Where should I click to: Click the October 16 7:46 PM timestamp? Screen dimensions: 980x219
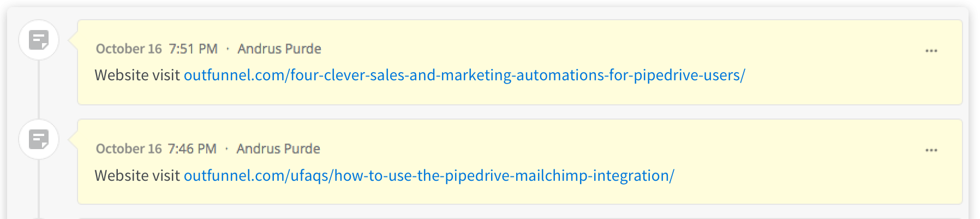click(156, 149)
